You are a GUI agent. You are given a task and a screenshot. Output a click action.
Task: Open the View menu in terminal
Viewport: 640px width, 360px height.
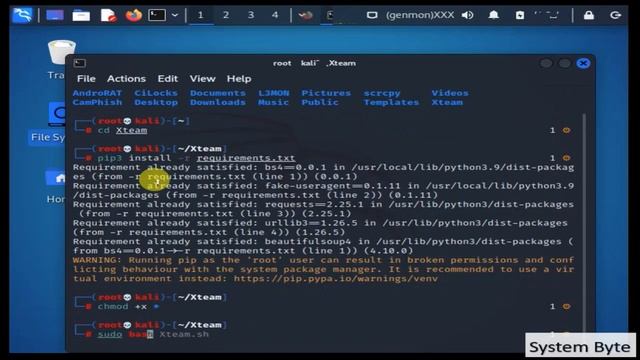pyautogui.click(x=202, y=78)
